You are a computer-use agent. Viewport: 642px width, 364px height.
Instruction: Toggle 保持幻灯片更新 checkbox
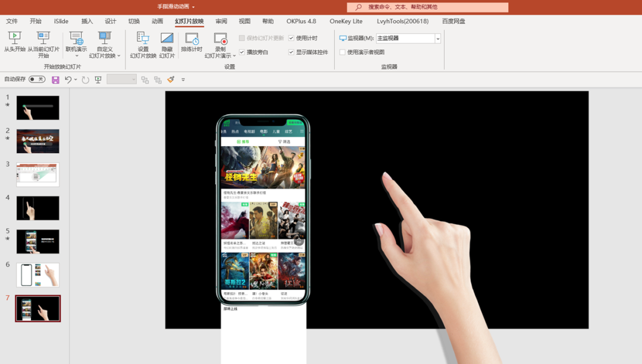coord(242,38)
